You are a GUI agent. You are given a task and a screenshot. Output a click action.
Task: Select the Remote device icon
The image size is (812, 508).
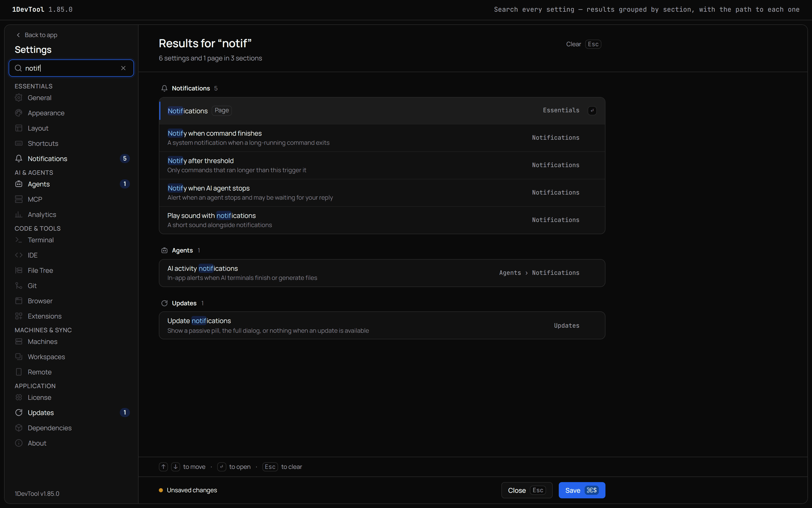[x=19, y=372]
